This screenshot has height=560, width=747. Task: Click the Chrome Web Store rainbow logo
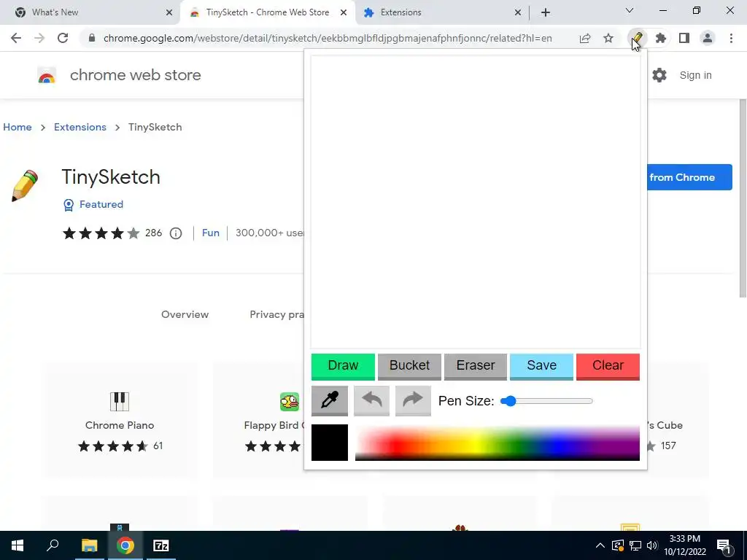(x=47, y=75)
